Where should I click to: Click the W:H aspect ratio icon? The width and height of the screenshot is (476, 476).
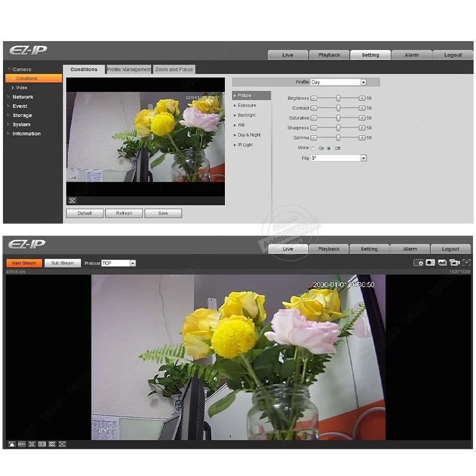pos(42,444)
